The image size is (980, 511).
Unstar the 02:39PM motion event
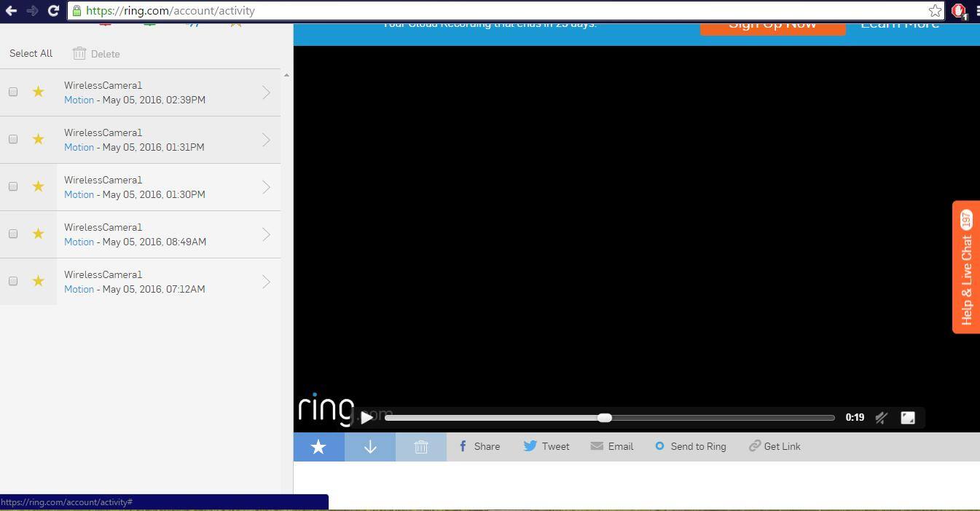[x=39, y=92]
